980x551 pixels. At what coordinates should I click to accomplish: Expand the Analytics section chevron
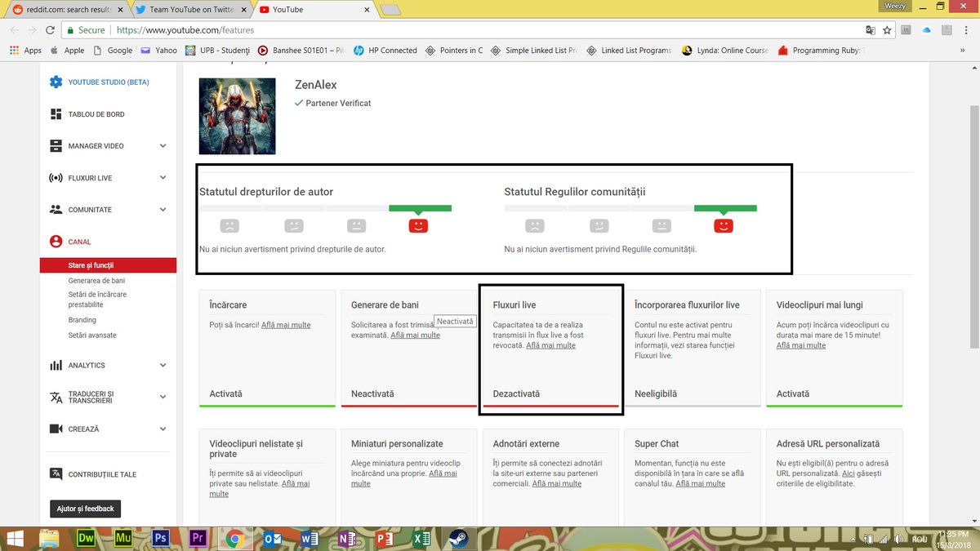pos(163,366)
